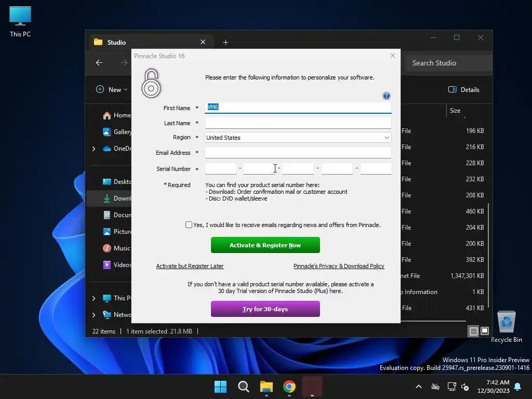Image resolution: width=532 pixels, height=399 pixels.
Task: Open the Region dropdown
Action: pyautogui.click(x=298, y=137)
